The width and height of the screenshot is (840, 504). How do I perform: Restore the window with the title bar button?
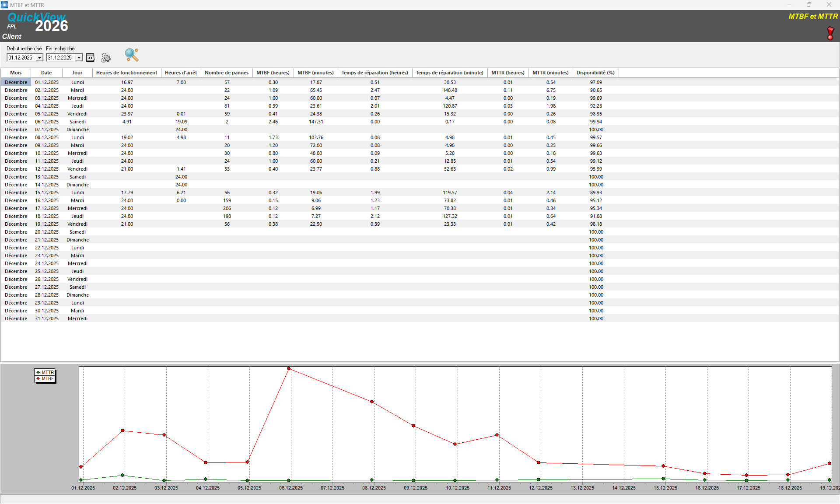point(809,5)
